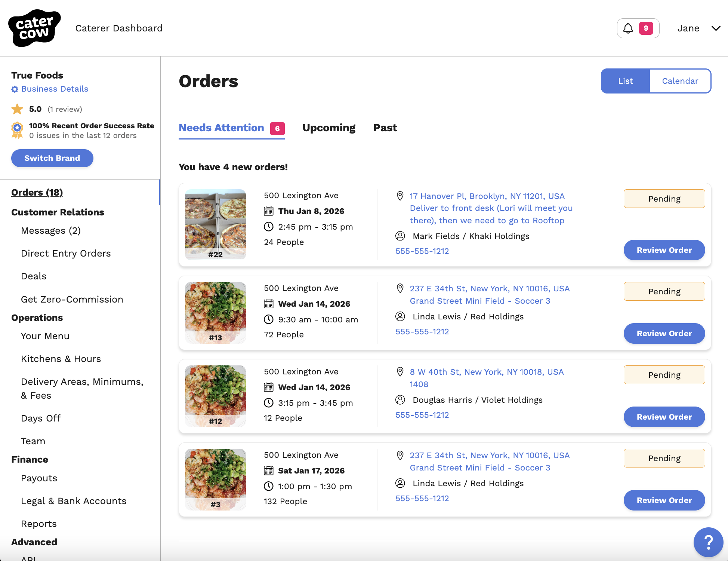Screen dimensions: 728x561
Task: Click the gold star rating icon
Action: coord(17,109)
